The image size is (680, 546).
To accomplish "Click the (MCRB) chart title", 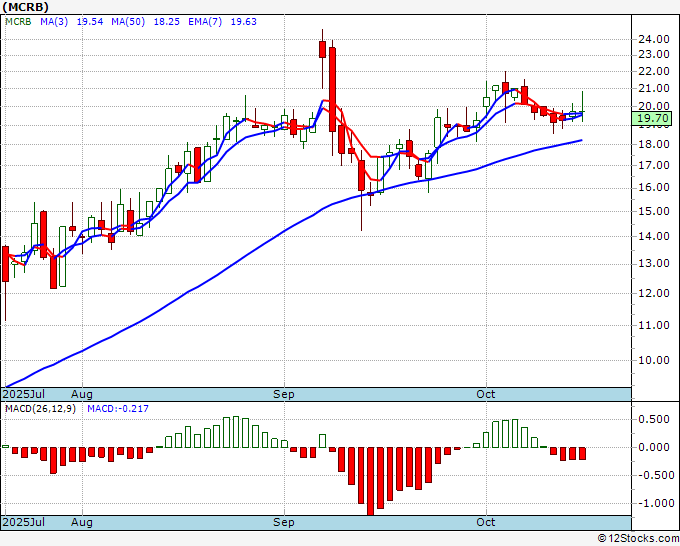I will click(25, 7).
